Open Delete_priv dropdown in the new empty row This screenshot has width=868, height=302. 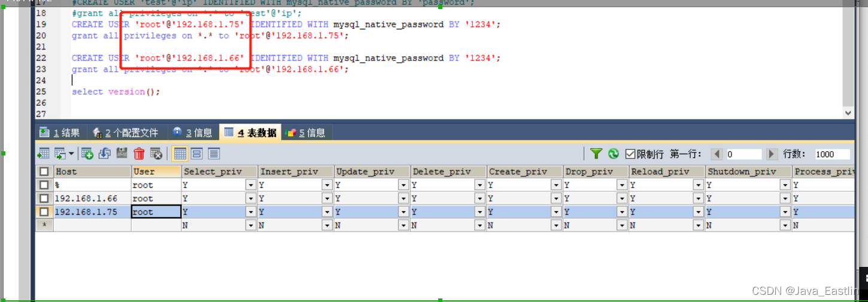(x=480, y=225)
